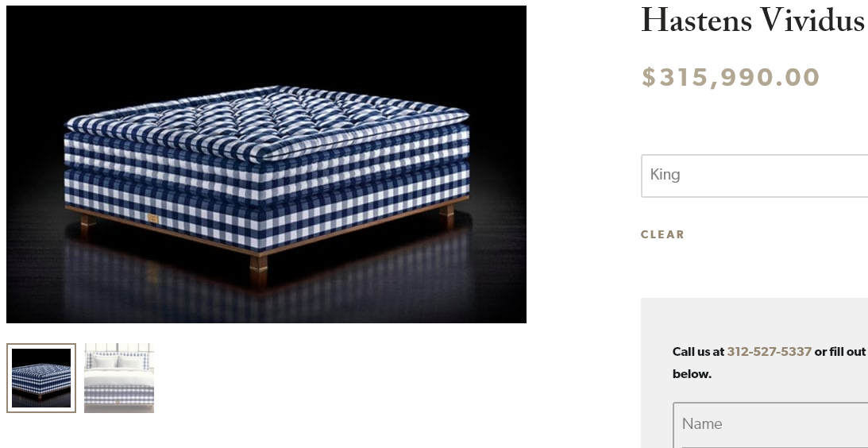Click the Hastens Vividus product title
The image size is (868, 448).
(754, 21)
